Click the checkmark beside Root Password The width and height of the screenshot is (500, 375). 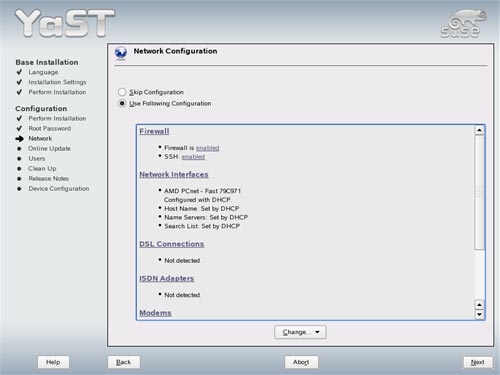click(19, 129)
